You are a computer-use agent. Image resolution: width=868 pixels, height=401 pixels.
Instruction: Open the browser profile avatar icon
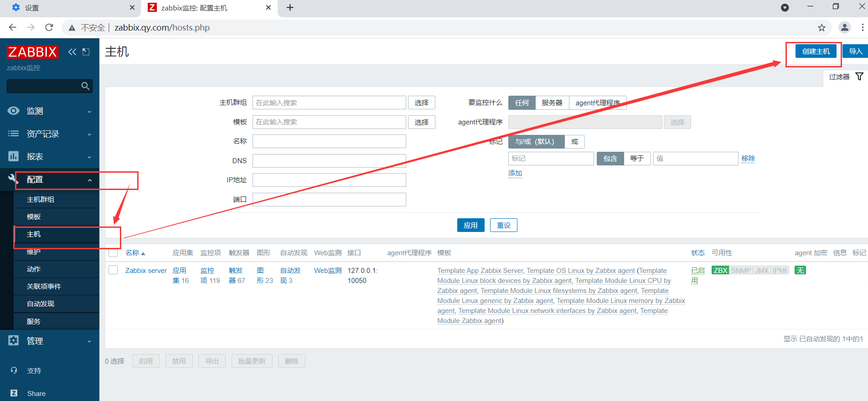point(845,27)
